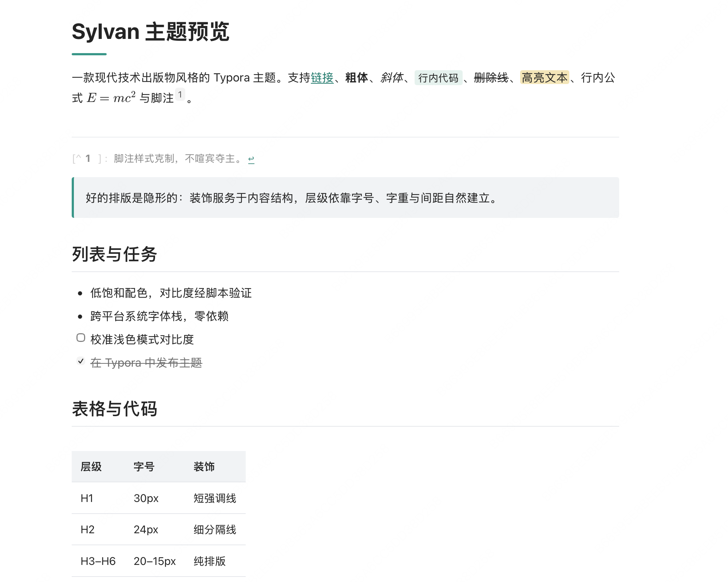Click the Sylvan 主题预览 main heading
The image size is (728, 582).
[151, 32]
